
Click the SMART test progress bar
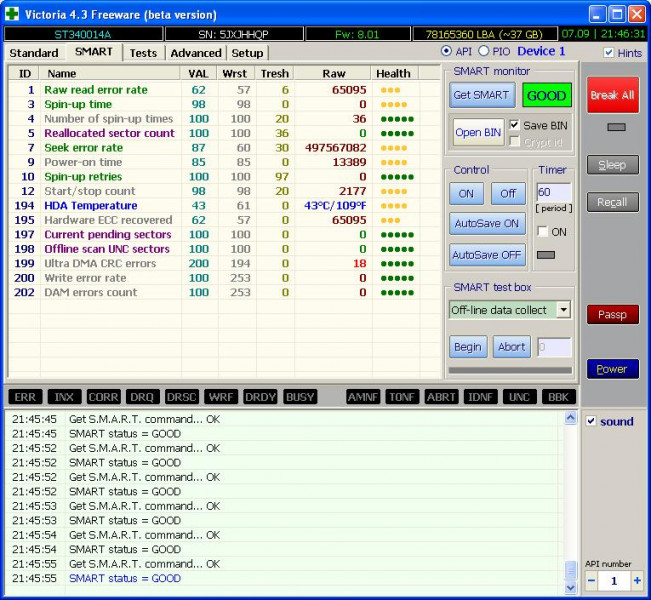click(x=510, y=370)
